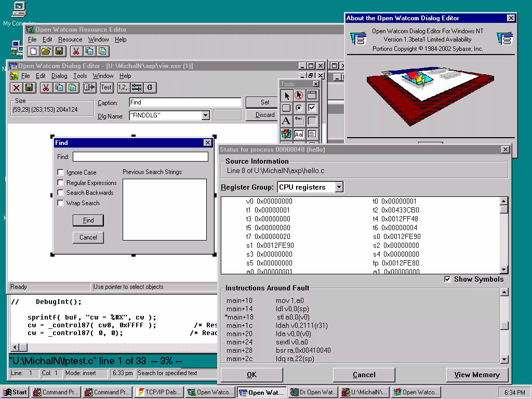
Task: Select the radio button tool in Tools palette
Action: click(299, 108)
